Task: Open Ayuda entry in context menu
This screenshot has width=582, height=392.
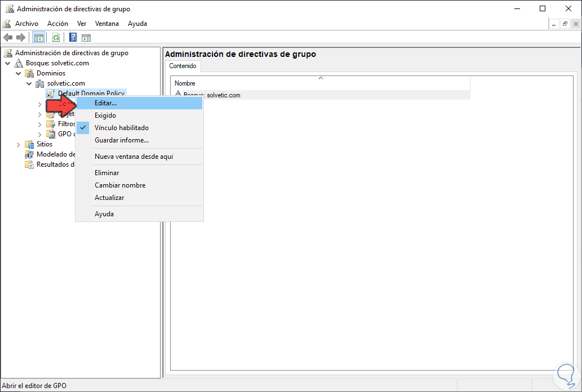Action: (x=139, y=214)
